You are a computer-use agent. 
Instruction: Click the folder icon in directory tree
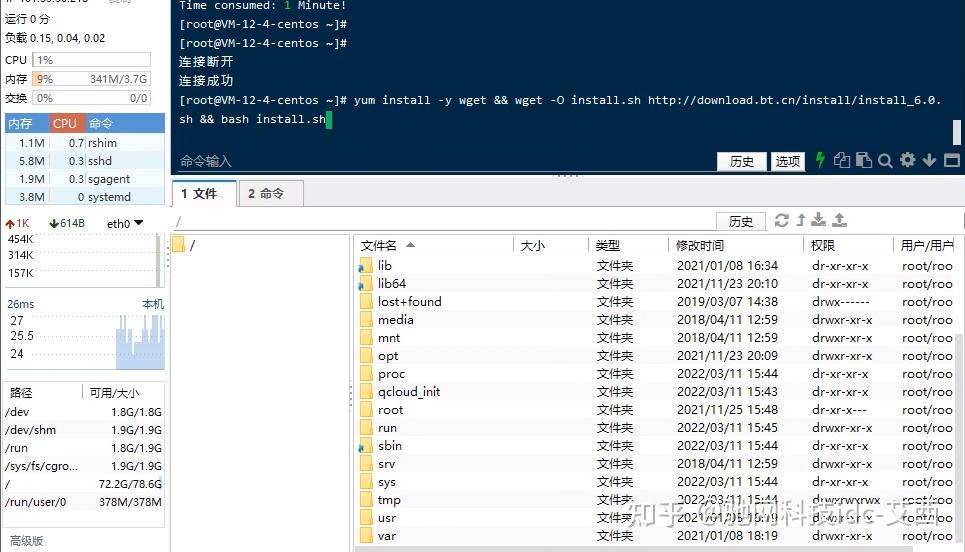pyautogui.click(x=179, y=245)
